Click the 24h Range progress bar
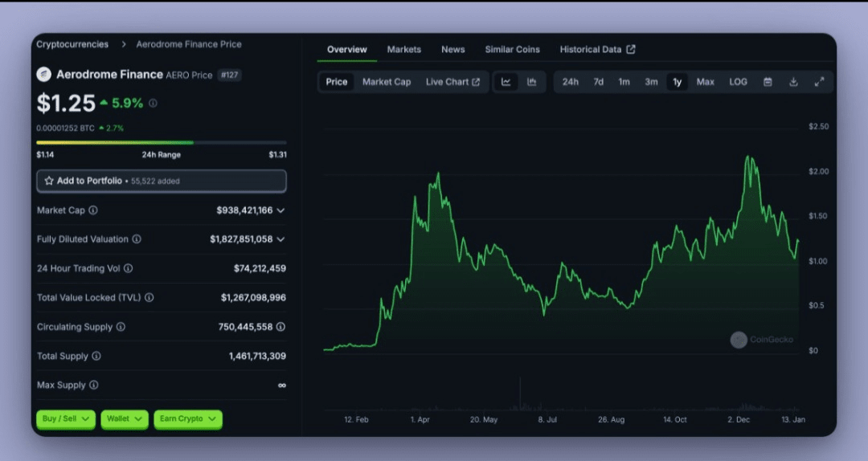The image size is (868, 461). [162, 142]
